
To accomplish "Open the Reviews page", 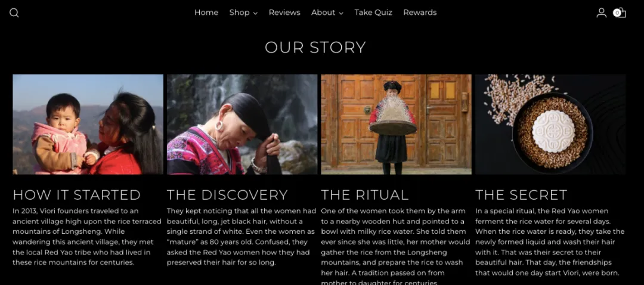I will tap(284, 13).
